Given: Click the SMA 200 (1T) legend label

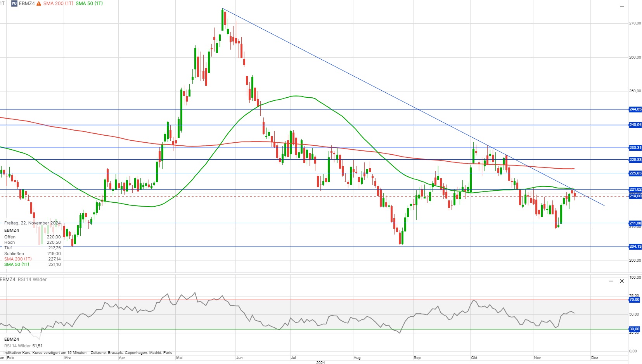Looking at the screenshot, I should 58,3.
